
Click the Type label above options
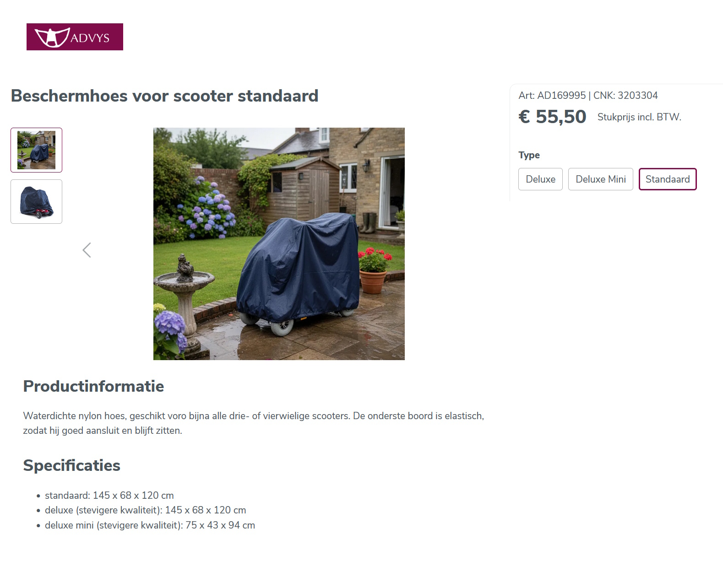[x=529, y=155]
